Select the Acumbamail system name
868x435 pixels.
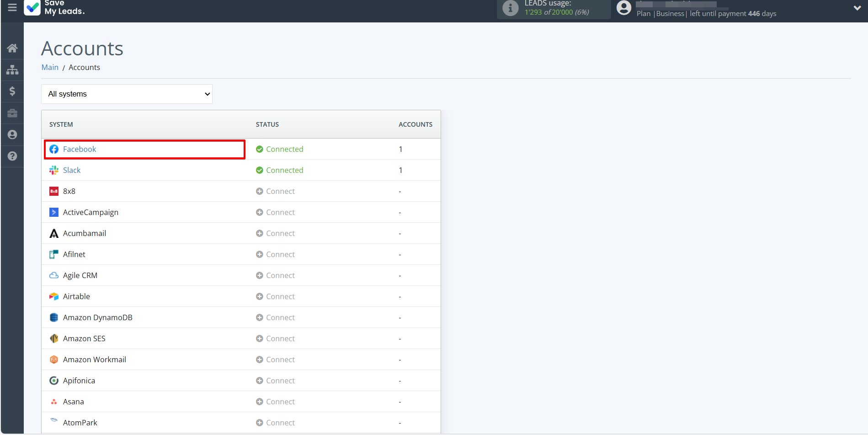tap(85, 233)
